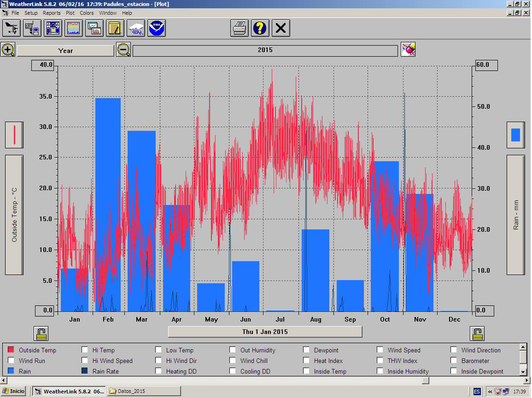This screenshot has width=532, height=398.
Task: Toggle right axis padlock icon
Action: [x=477, y=334]
